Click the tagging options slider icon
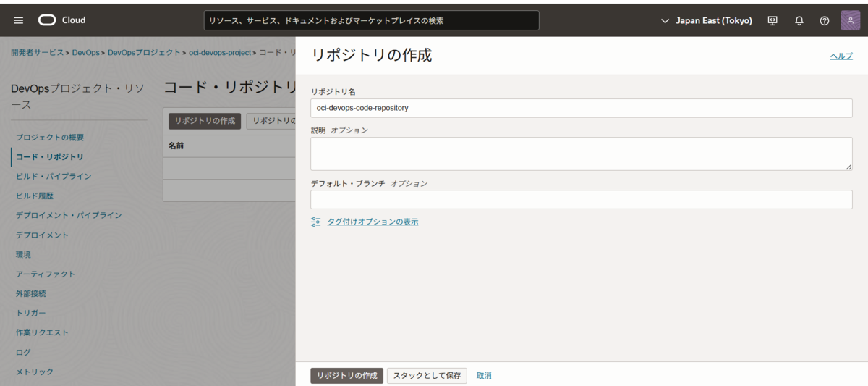The width and height of the screenshot is (868, 386). coord(315,222)
